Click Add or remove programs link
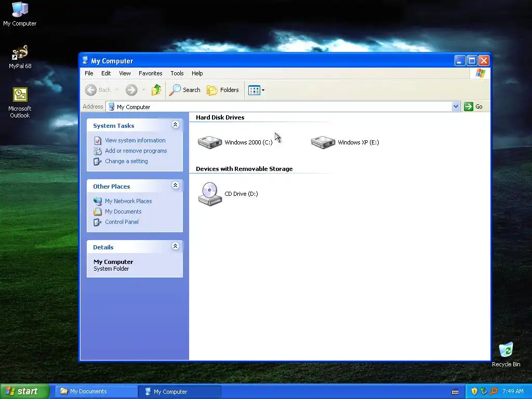The width and height of the screenshot is (532, 399). click(x=136, y=151)
